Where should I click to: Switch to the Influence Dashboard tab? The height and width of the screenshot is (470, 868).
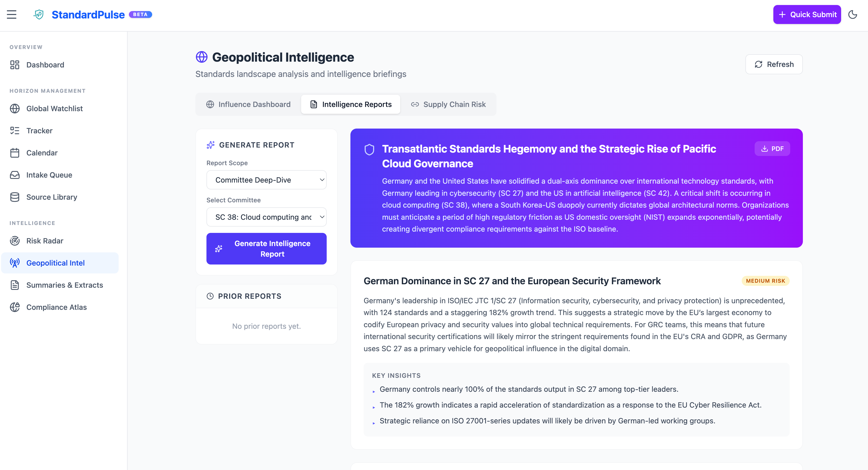click(x=248, y=104)
